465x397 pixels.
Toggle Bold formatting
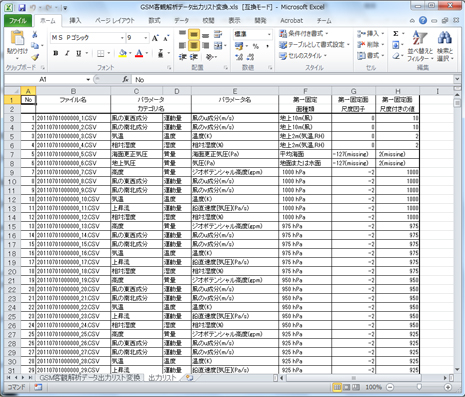[x=56, y=53]
